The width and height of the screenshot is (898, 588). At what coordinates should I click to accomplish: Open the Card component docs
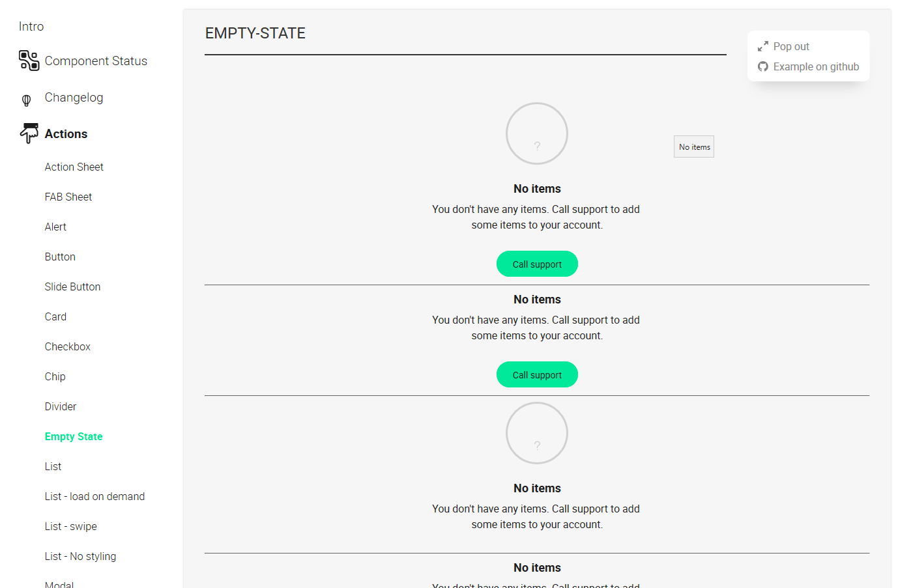pyautogui.click(x=55, y=316)
